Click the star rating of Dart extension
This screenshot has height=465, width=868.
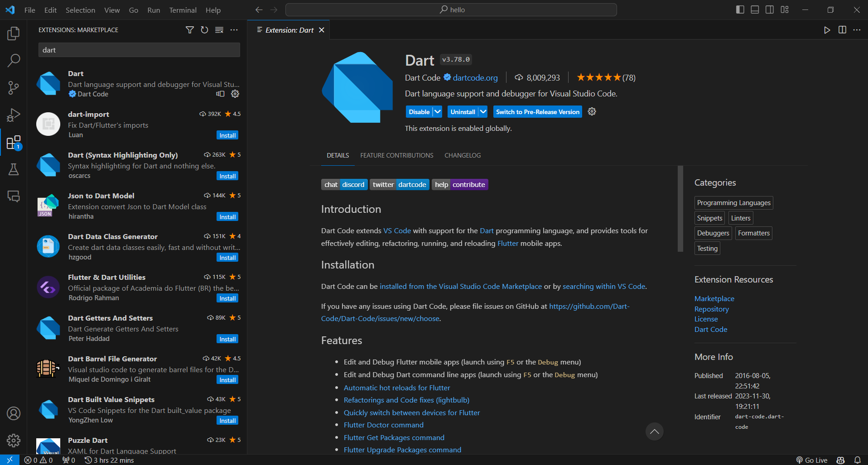pos(606,78)
